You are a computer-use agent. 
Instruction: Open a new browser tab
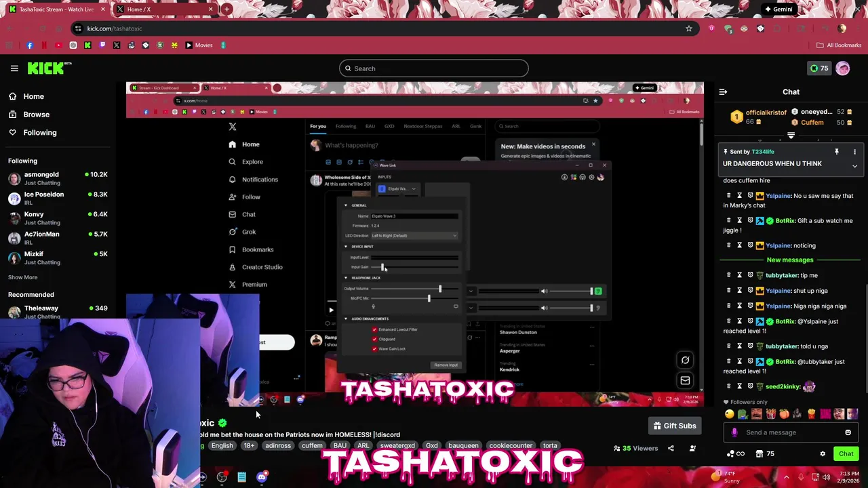tap(226, 9)
